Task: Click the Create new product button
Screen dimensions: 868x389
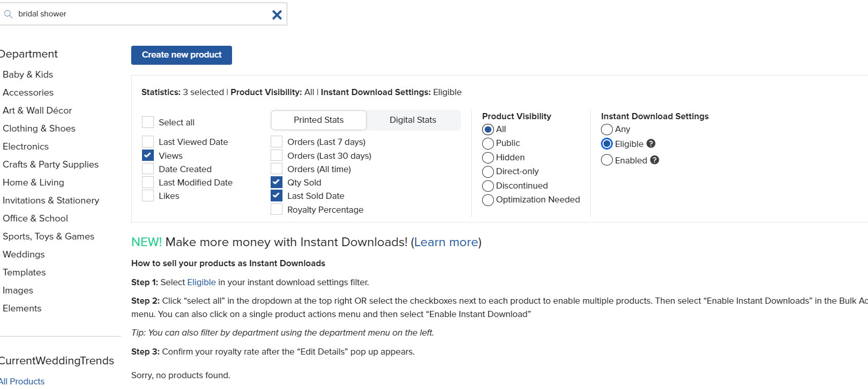Action: (x=182, y=55)
